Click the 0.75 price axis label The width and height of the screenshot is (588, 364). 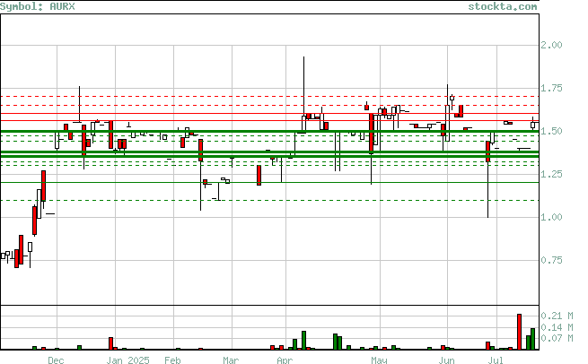click(x=551, y=260)
